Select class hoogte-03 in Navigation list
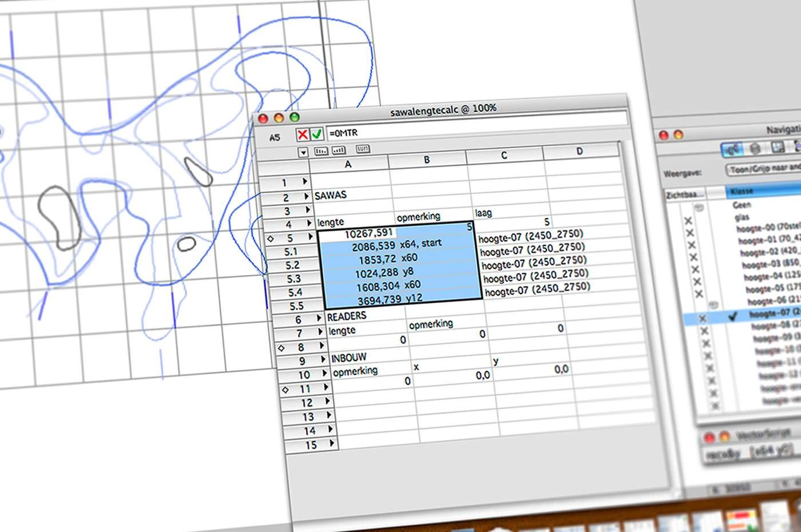Image resolution: width=801 pixels, height=532 pixels. tap(770, 265)
